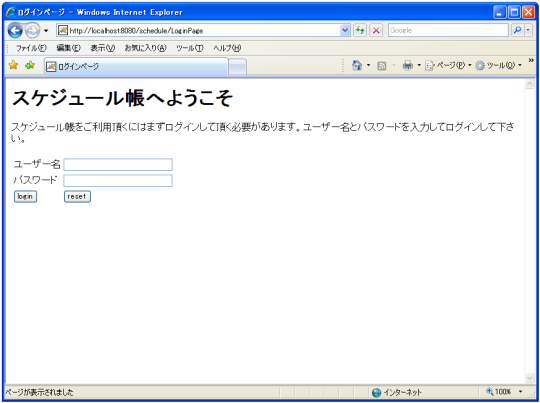Click the スケジュール帳へようこそ heading
This screenshot has height=403, width=540.
(x=123, y=98)
